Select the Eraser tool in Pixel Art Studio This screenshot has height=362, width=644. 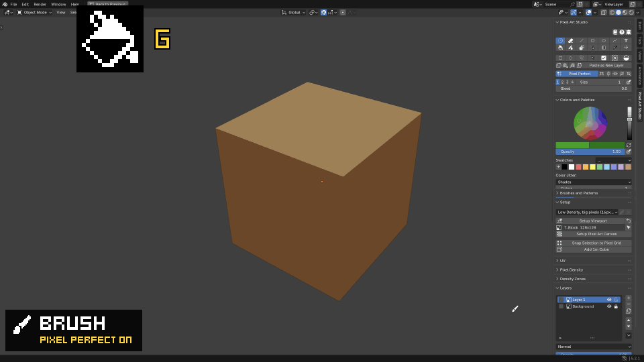click(570, 41)
